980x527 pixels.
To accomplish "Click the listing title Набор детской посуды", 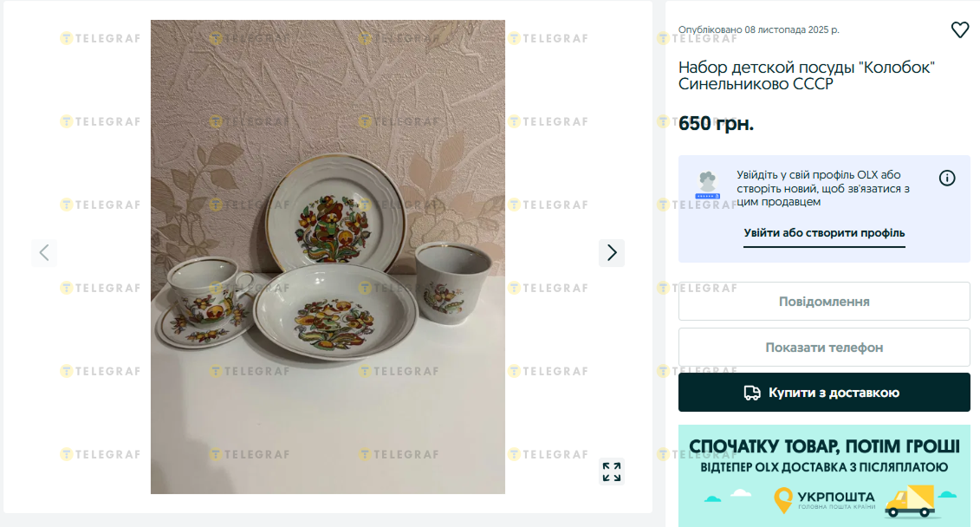I will (807, 75).
